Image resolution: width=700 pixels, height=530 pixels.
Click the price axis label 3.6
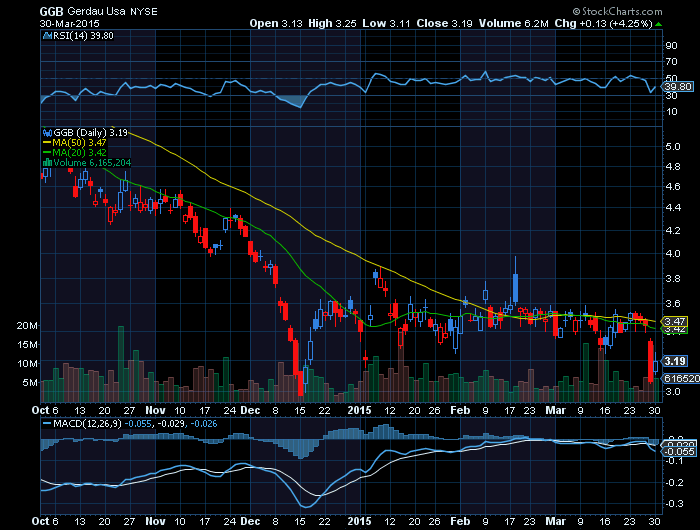click(x=673, y=304)
